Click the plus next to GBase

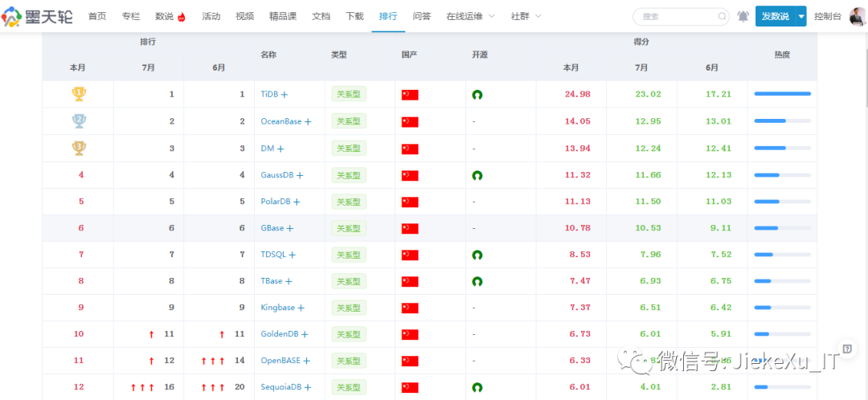point(289,228)
